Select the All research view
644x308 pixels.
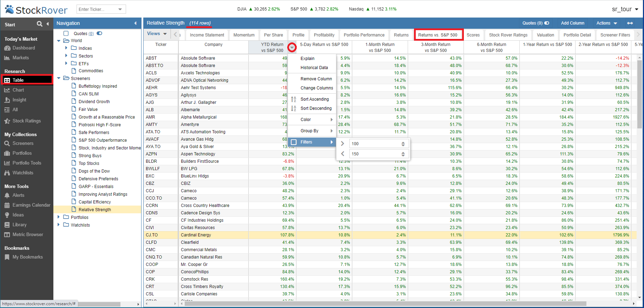click(x=15, y=109)
